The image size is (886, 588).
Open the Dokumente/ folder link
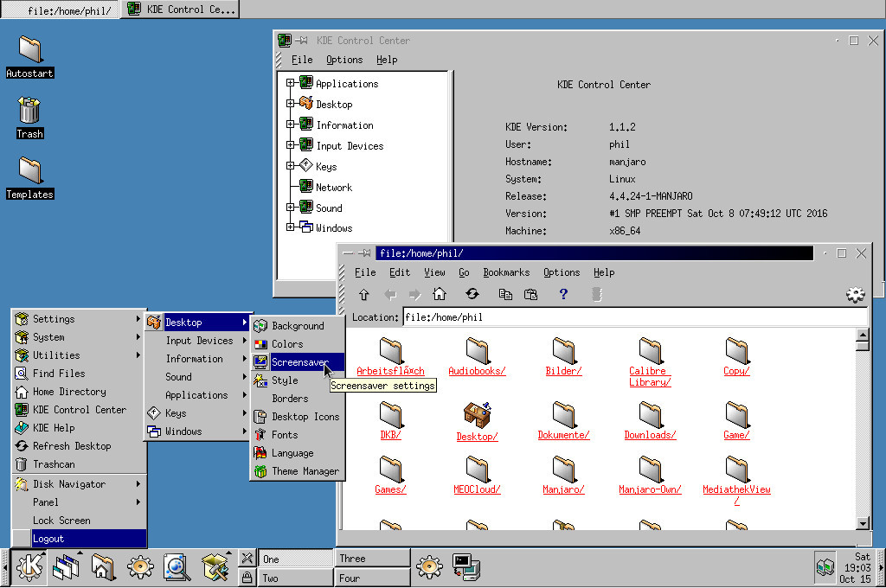563,435
